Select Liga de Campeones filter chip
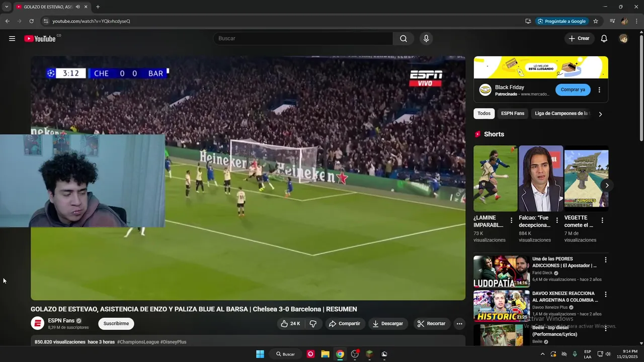644x362 pixels. [x=561, y=114]
